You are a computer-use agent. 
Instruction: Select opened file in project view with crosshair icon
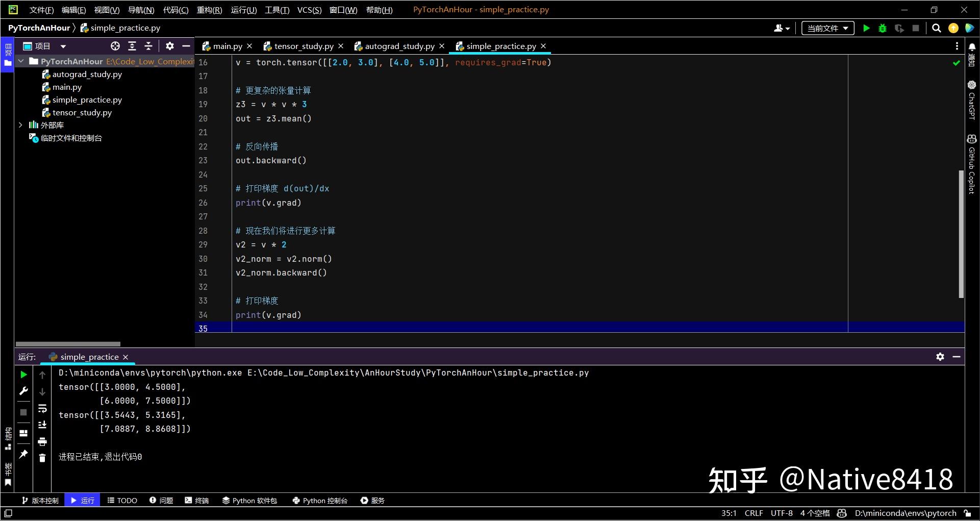tap(115, 46)
